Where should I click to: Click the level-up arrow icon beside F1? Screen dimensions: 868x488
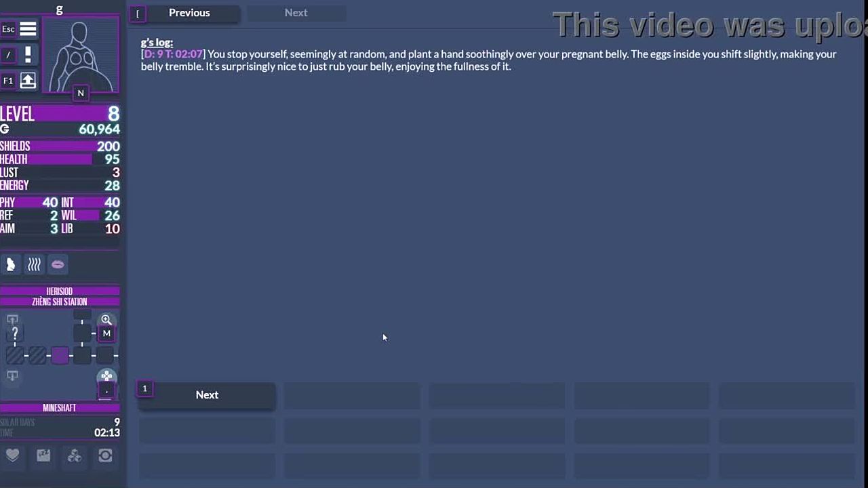coord(28,81)
